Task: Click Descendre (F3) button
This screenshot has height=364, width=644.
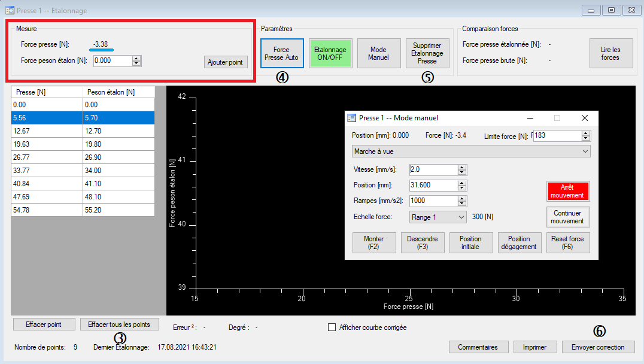Action: click(x=423, y=243)
